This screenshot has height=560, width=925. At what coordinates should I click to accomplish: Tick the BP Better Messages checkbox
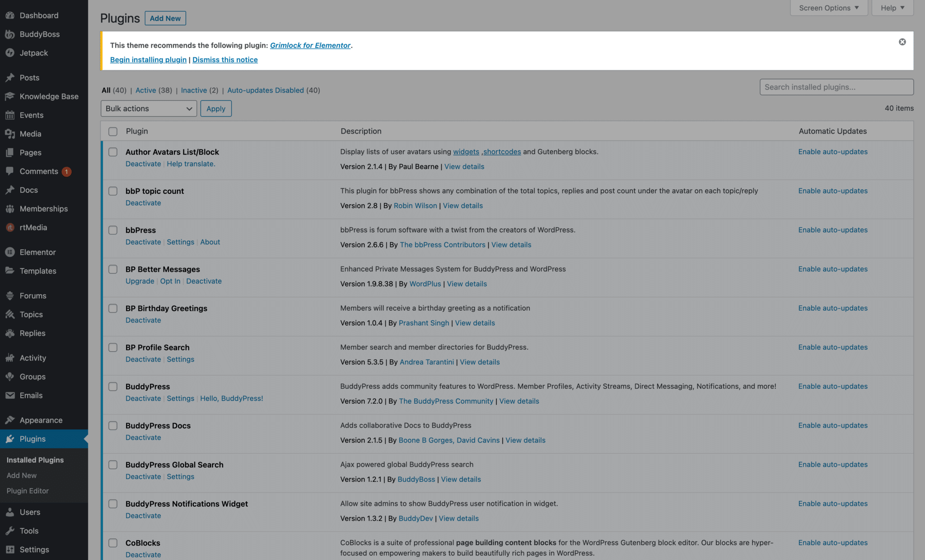point(113,269)
